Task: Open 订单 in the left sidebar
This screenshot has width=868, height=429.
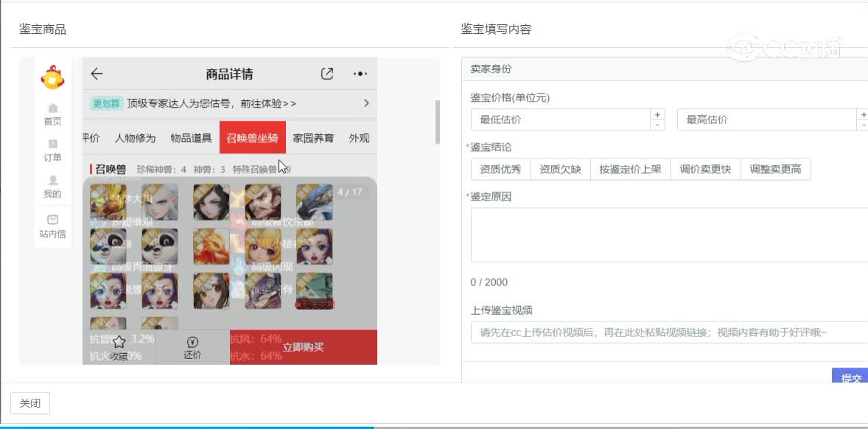Action: (x=52, y=151)
